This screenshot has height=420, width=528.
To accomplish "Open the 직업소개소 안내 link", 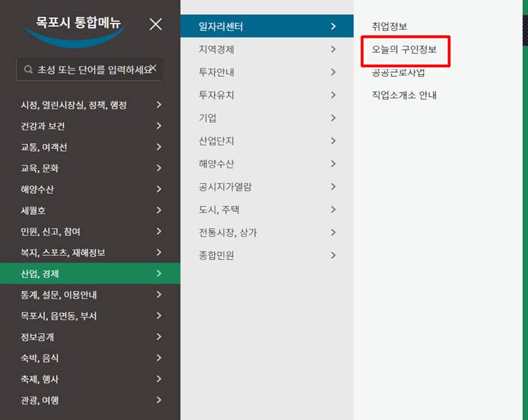I will point(404,96).
